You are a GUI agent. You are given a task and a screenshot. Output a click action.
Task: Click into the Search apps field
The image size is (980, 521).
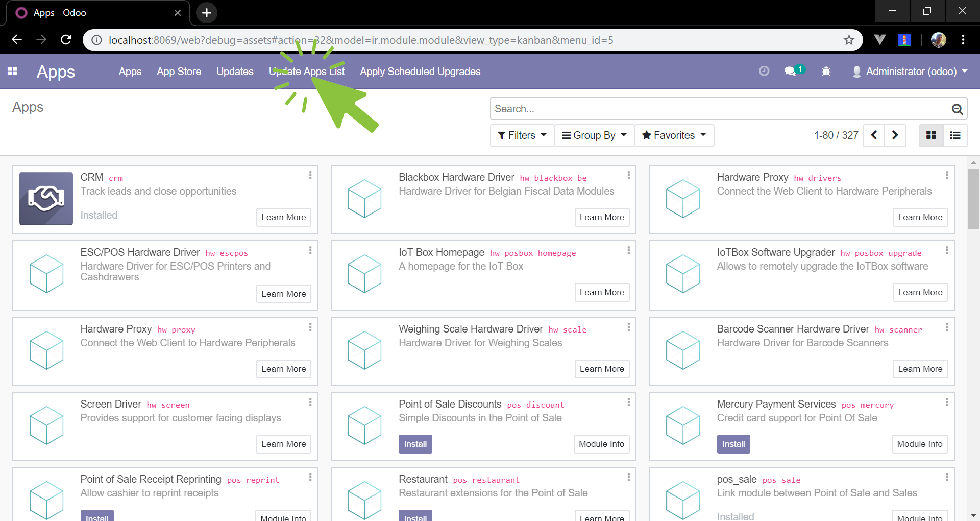coord(720,109)
